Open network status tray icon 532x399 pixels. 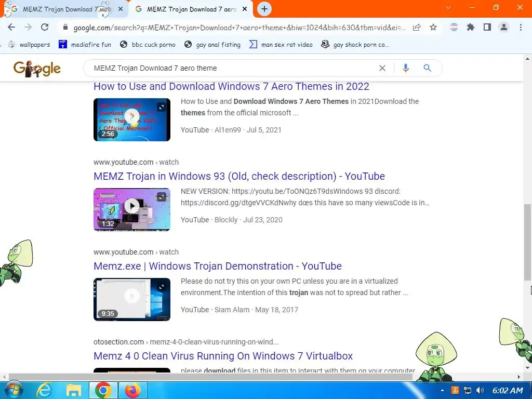[x=468, y=391]
